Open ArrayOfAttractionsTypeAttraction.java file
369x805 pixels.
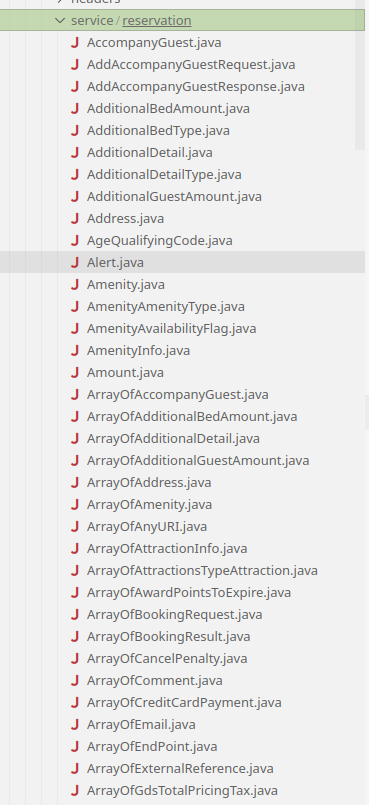(202, 571)
